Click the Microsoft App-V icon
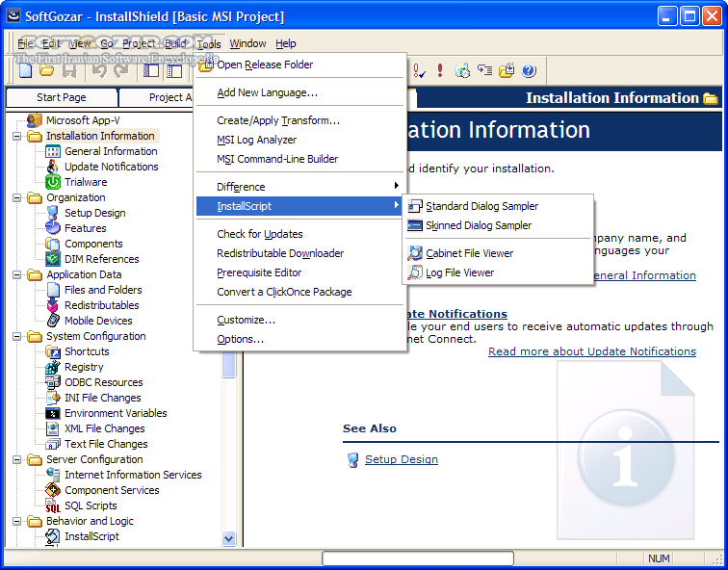Viewport: 728px width, 570px height. point(35,120)
